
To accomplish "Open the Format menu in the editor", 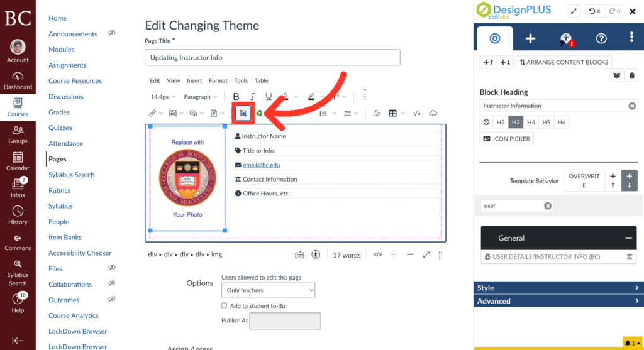I will click(x=218, y=80).
